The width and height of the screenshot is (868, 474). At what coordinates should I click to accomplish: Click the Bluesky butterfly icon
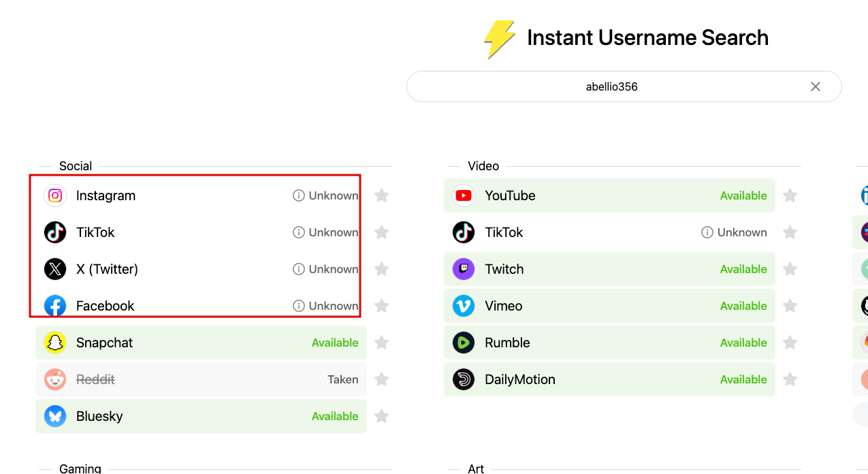[55, 416]
